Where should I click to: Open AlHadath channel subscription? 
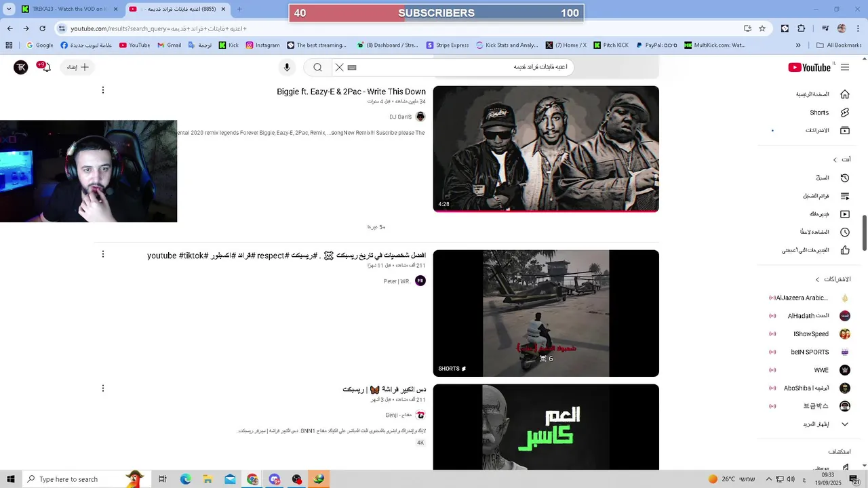810,316
